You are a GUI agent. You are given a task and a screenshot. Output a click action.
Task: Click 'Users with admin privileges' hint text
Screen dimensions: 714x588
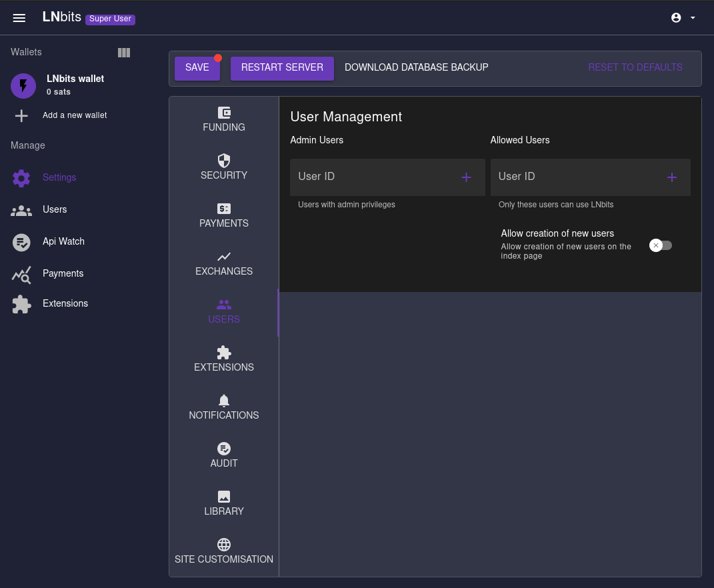tap(347, 205)
